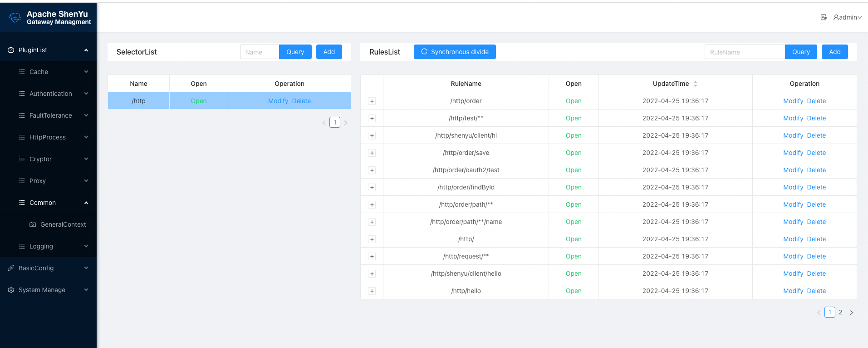
Task: Click the import/export icon beside admin
Action: [x=824, y=17]
